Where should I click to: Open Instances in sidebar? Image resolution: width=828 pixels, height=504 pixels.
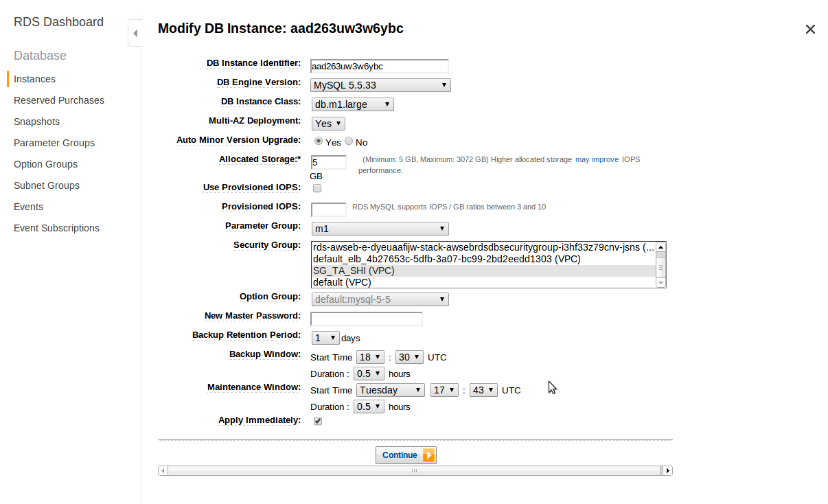[34, 79]
